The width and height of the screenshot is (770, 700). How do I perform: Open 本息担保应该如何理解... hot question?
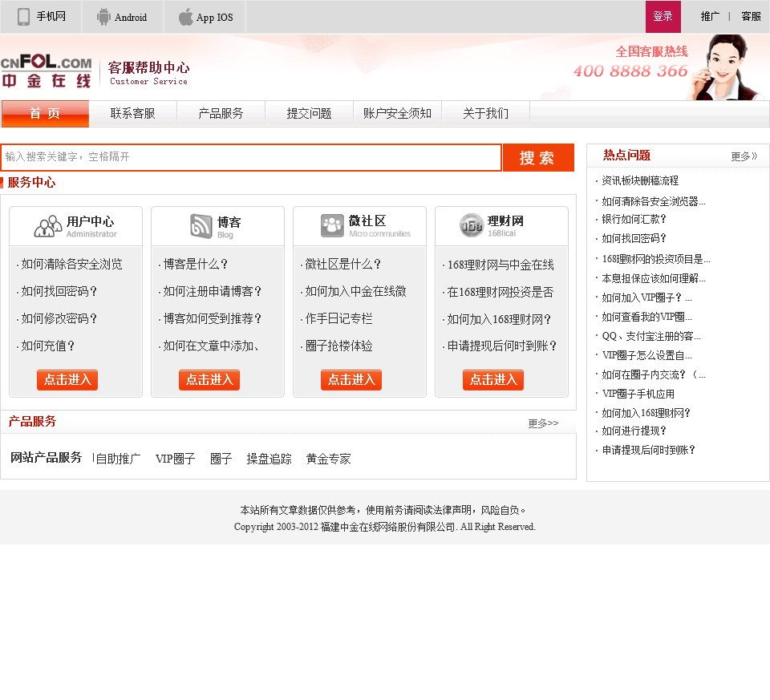654,279
